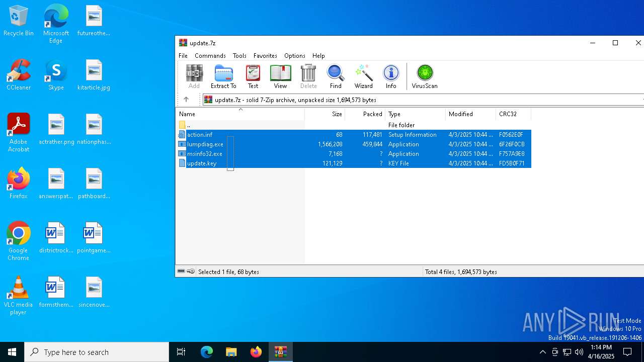Sort by Modified column header

(x=471, y=114)
